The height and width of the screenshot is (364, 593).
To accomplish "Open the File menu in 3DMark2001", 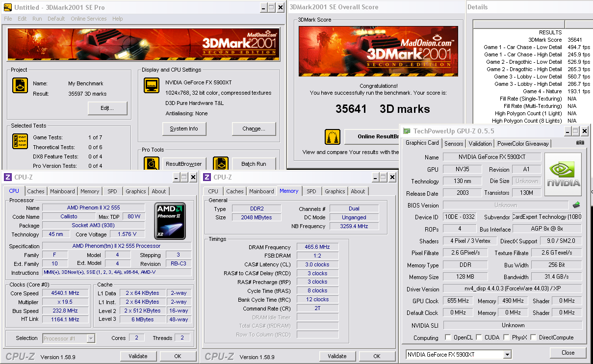I will point(8,19).
